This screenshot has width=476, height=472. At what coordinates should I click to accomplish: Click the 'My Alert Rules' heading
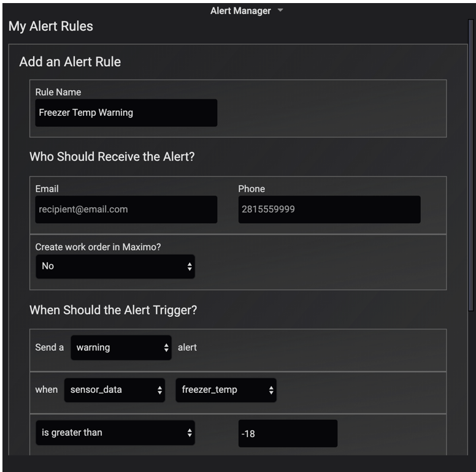pos(51,26)
